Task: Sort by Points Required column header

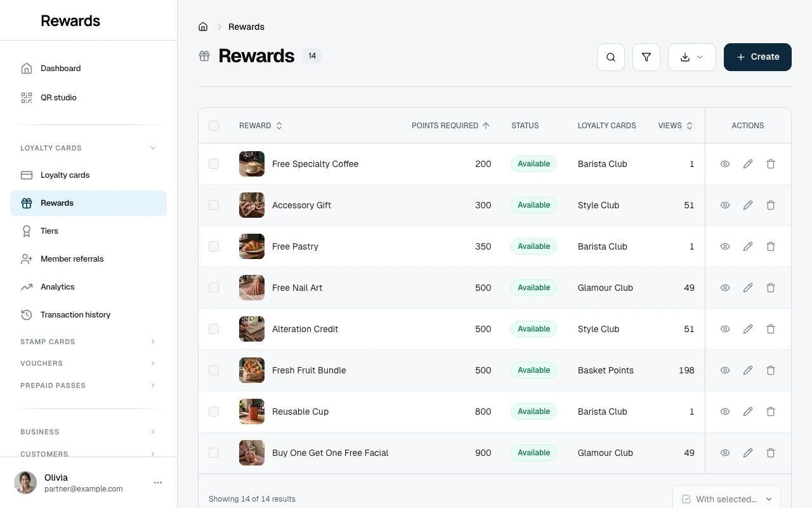Action: (450, 126)
